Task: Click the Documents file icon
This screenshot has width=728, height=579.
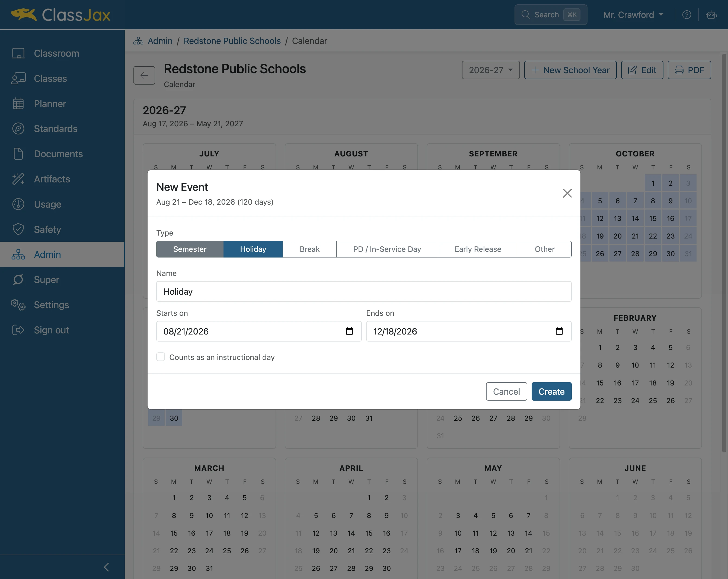Action: (18, 154)
